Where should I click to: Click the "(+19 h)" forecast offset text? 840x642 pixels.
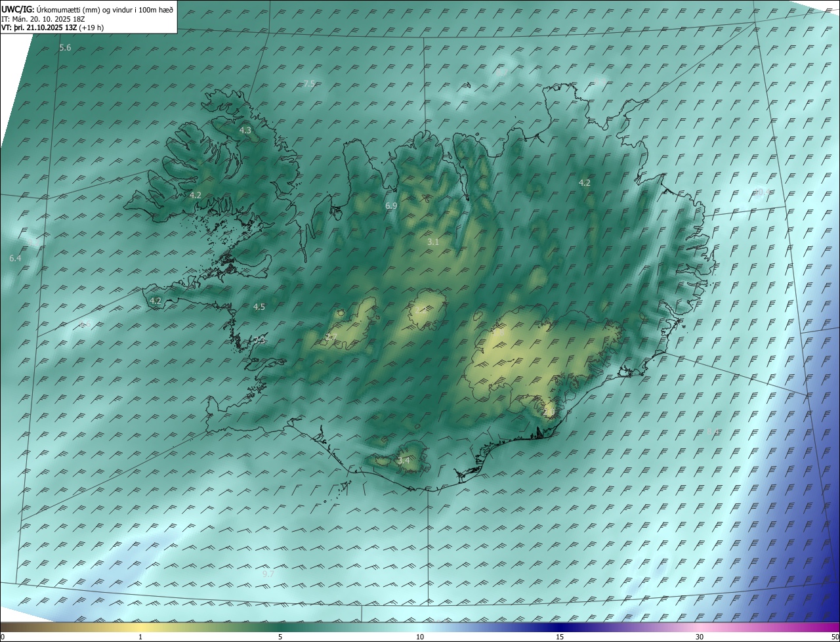[91, 28]
